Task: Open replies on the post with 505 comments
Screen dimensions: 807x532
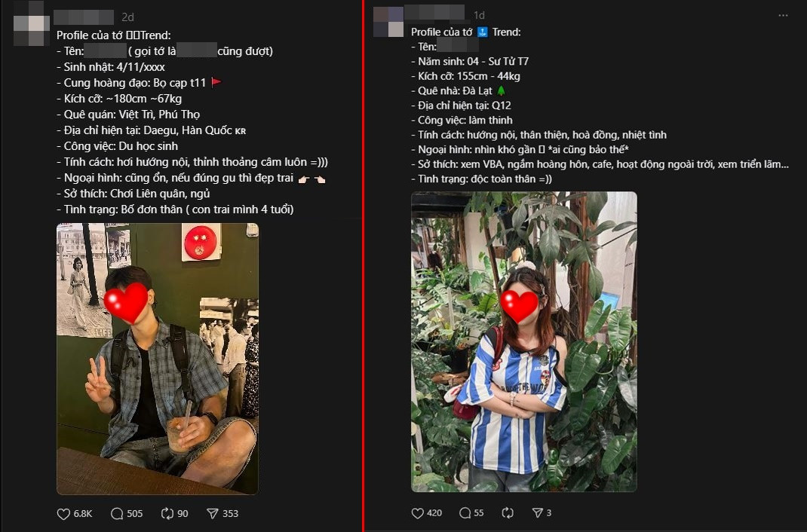Action: [x=117, y=513]
